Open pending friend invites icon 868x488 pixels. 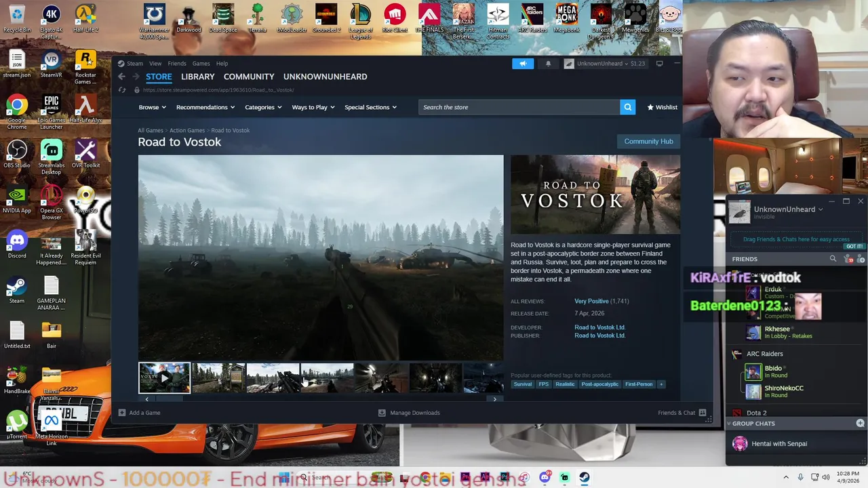point(849,259)
